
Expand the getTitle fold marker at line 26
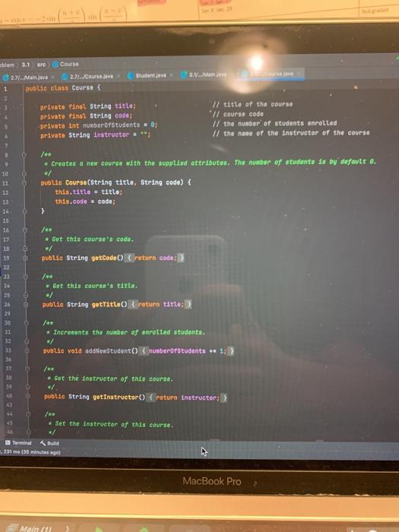[26, 305]
